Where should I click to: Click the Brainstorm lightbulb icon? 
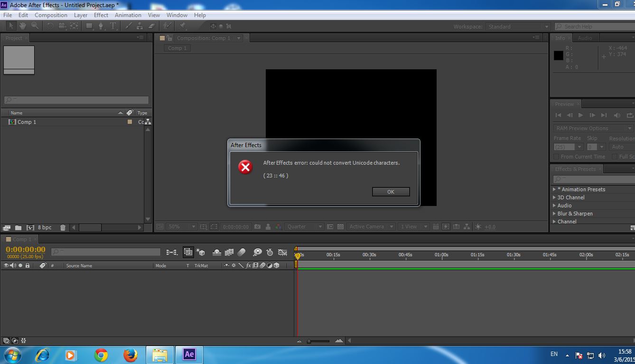pos(257,252)
